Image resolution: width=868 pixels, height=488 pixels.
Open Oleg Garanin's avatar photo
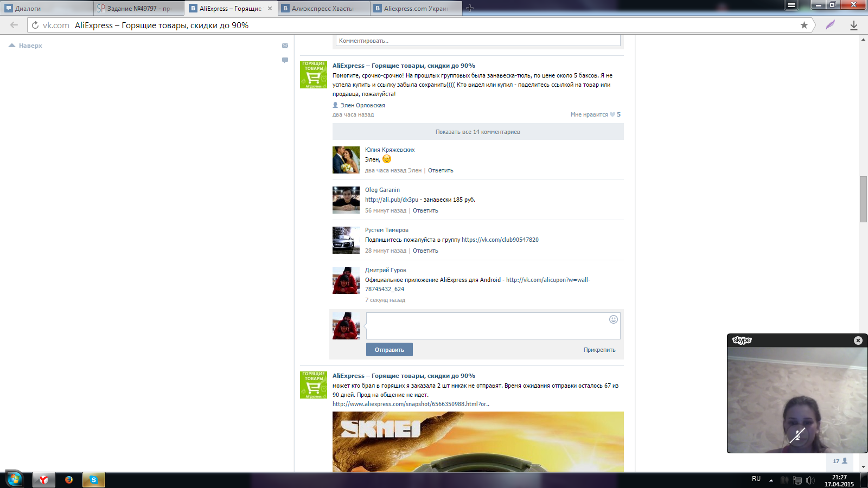point(346,200)
